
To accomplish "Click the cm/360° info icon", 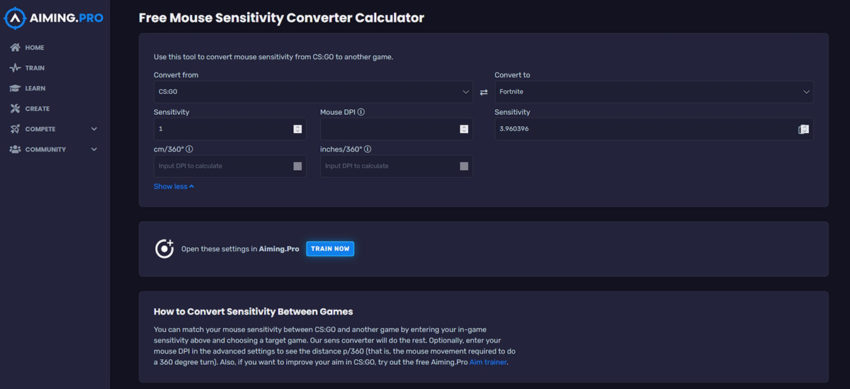I will coord(189,150).
